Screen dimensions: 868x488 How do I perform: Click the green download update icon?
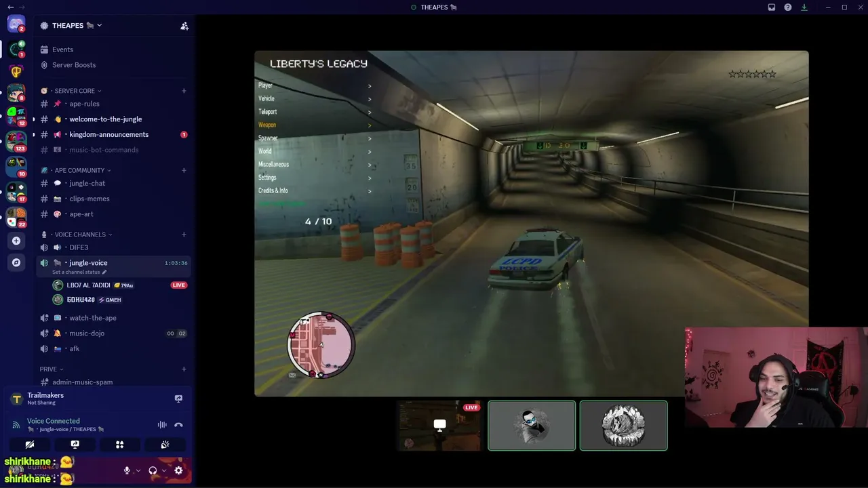tap(804, 7)
